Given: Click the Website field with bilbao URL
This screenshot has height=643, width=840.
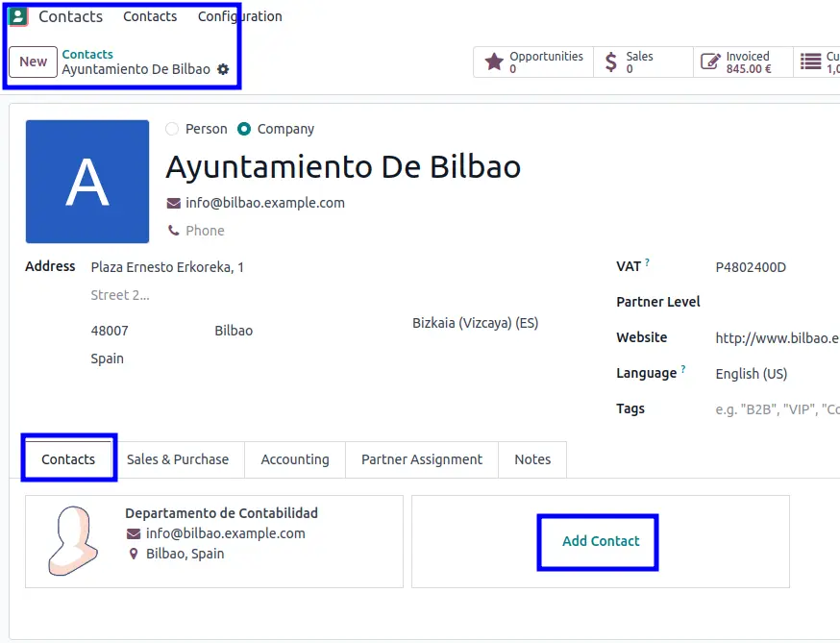Looking at the screenshot, I should [x=777, y=338].
